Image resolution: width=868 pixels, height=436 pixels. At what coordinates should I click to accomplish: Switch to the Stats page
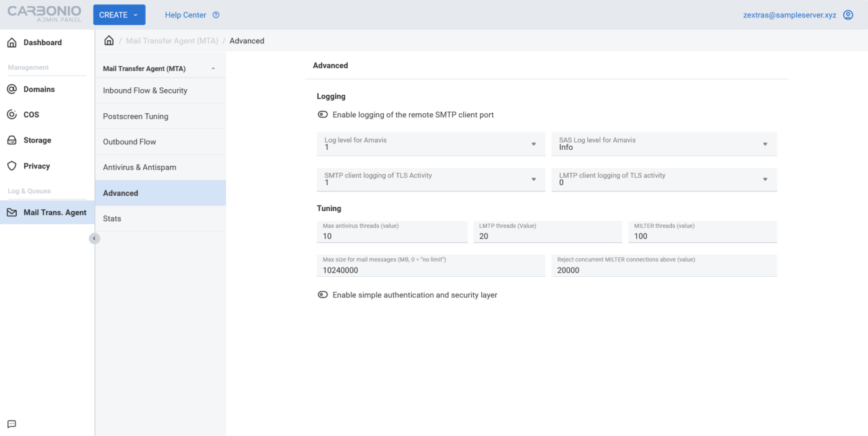[160, 218]
